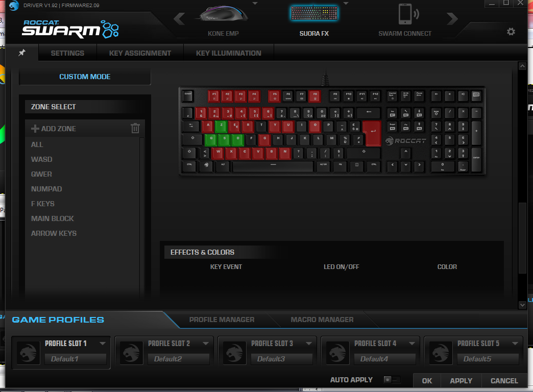This screenshot has width=533, height=392.
Task: Select the up arrow key
Action: click(x=406, y=153)
